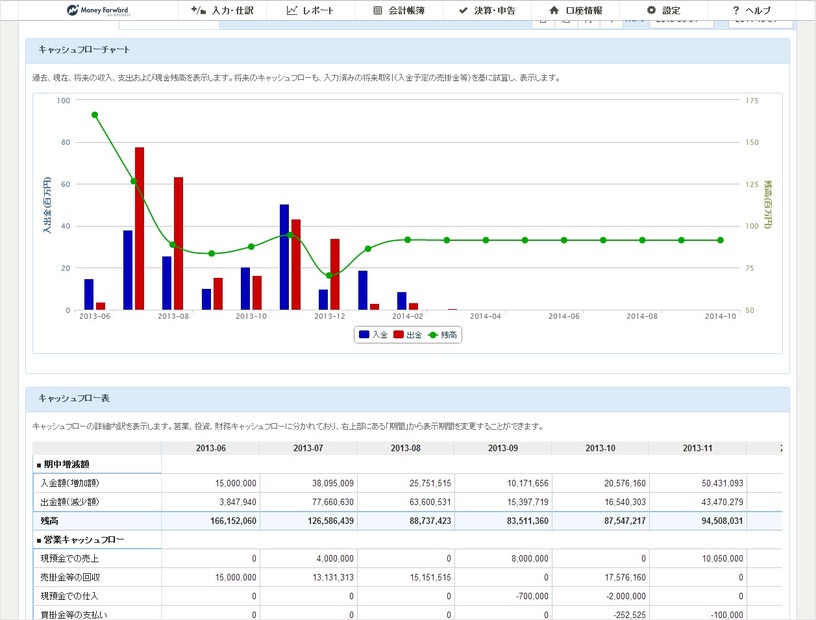Click the Money Forward logo
This screenshot has width=816, height=620.
point(98,10)
